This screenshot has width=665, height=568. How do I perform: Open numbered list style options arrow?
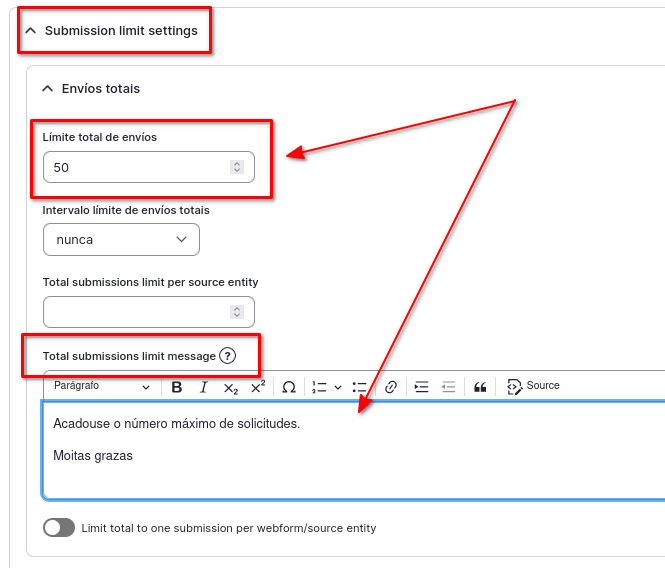click(338, 387)
